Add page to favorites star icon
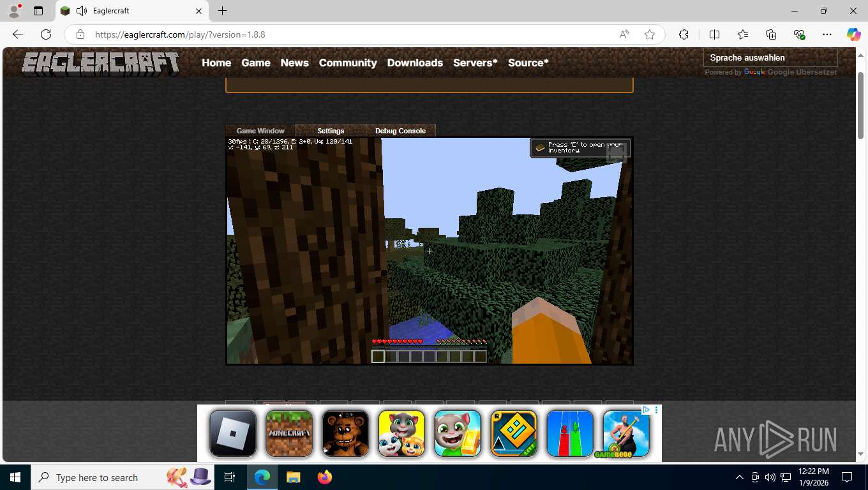868x490 pixels. coord(650,34)
